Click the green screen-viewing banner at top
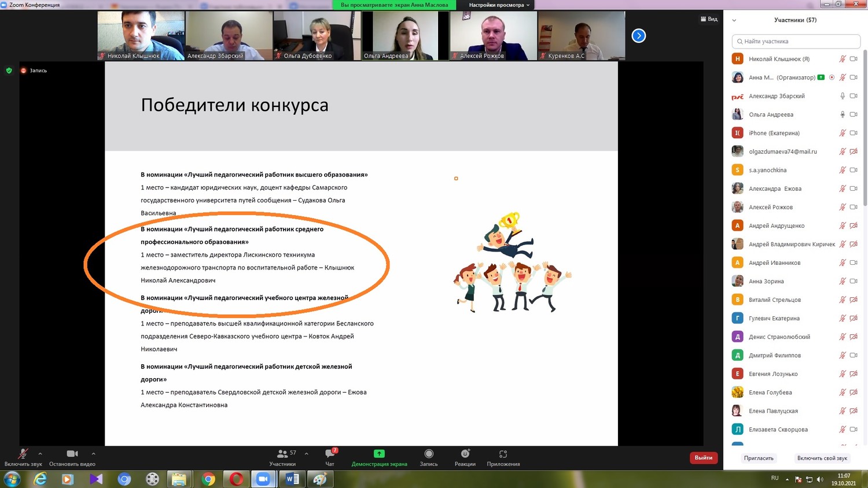868x488 pixels. [x=394, y=5]
